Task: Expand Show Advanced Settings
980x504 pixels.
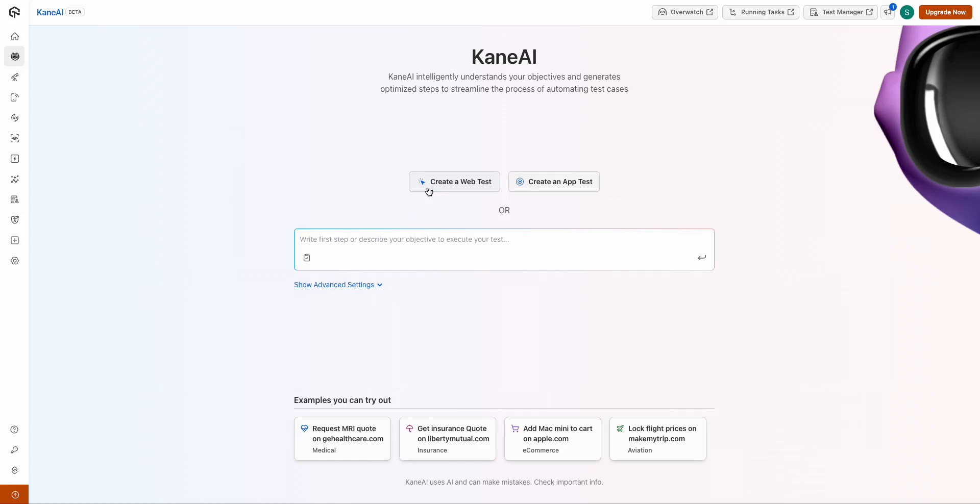Action: click(x=338, y=285)
